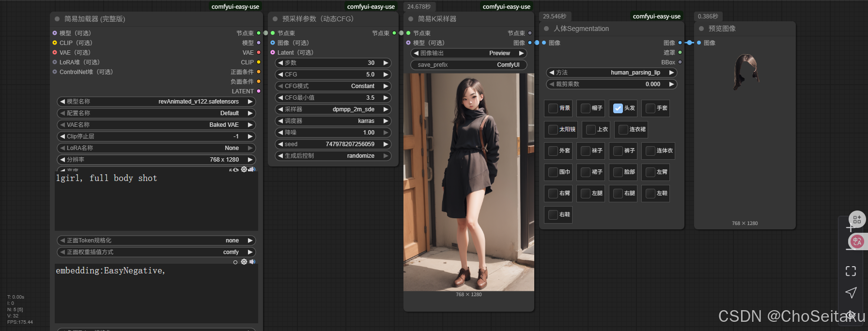Click the seed value field
Viewport: 868px width, 331px height.
tap(333, 144)
